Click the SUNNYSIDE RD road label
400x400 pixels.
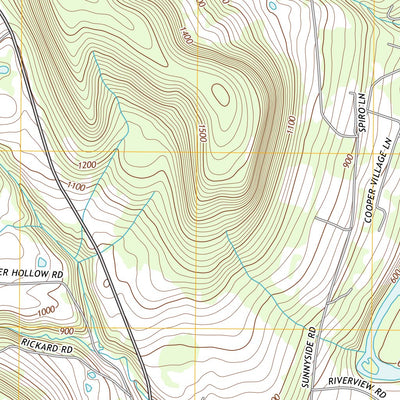[x=309, y=358]
